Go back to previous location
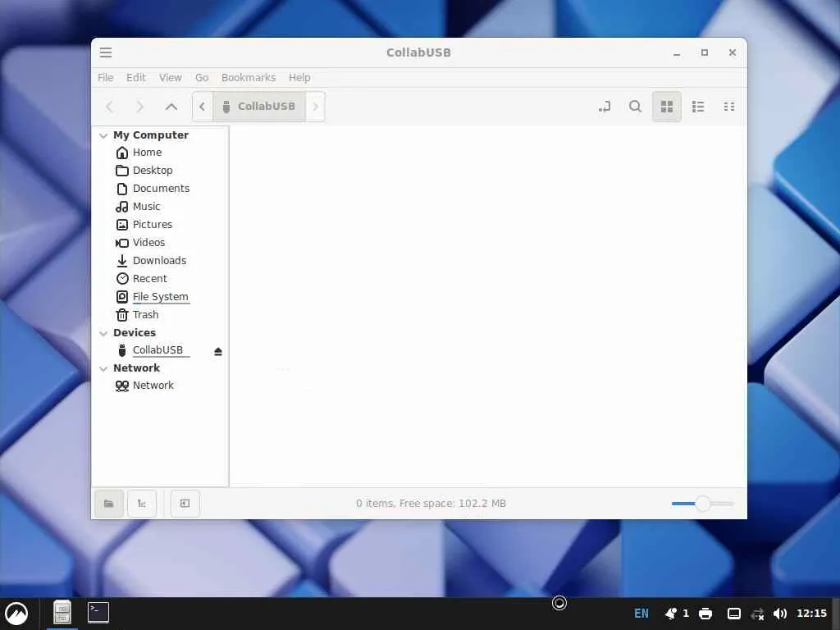 [x=109, y=107]
